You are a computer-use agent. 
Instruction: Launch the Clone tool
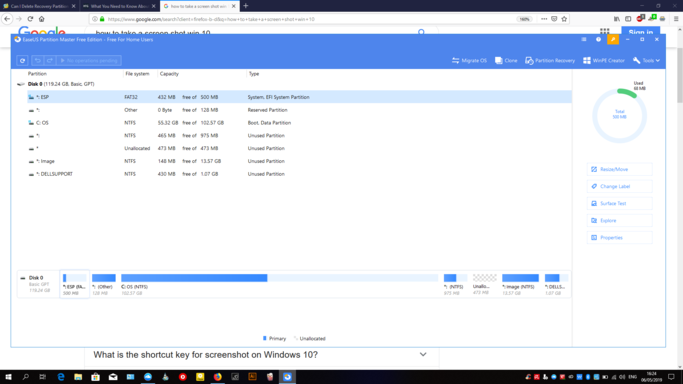pos(506,61)
